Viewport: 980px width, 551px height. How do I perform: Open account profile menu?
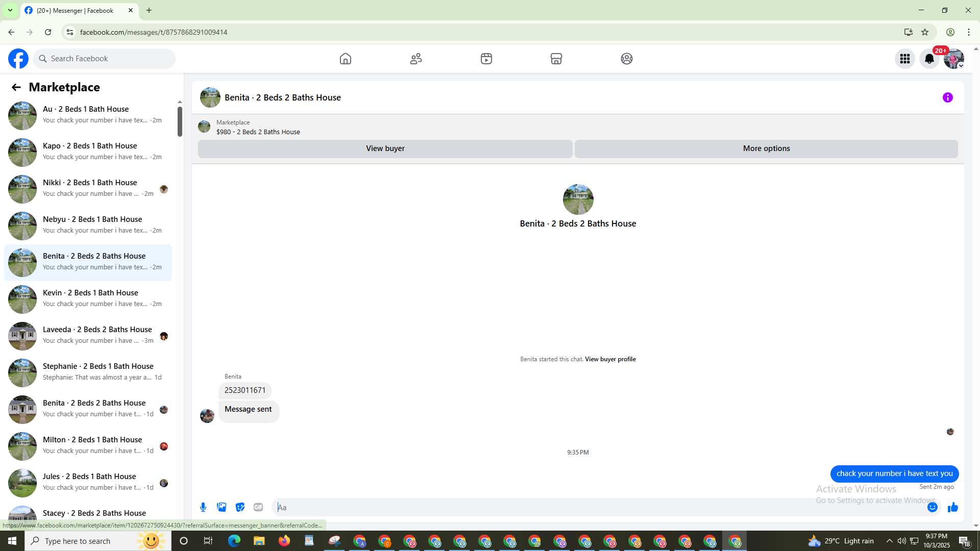954,59
